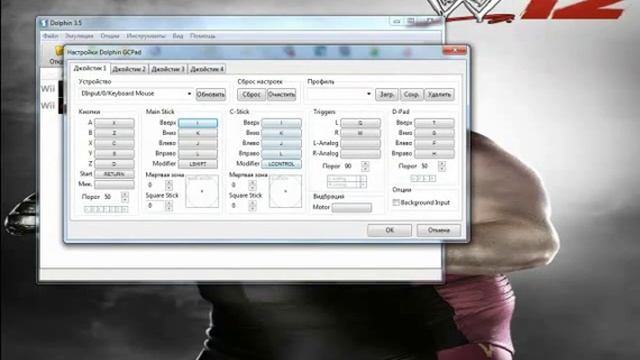Click Main Stick Вправо binding
640x360 pixels.
point(198,153)
